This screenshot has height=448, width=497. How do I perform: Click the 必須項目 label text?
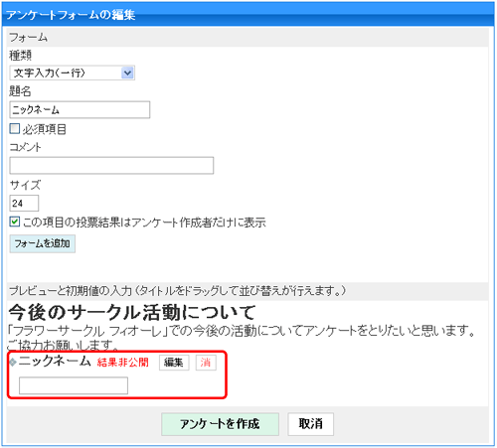pyautogui.click(x=45, y=129)
